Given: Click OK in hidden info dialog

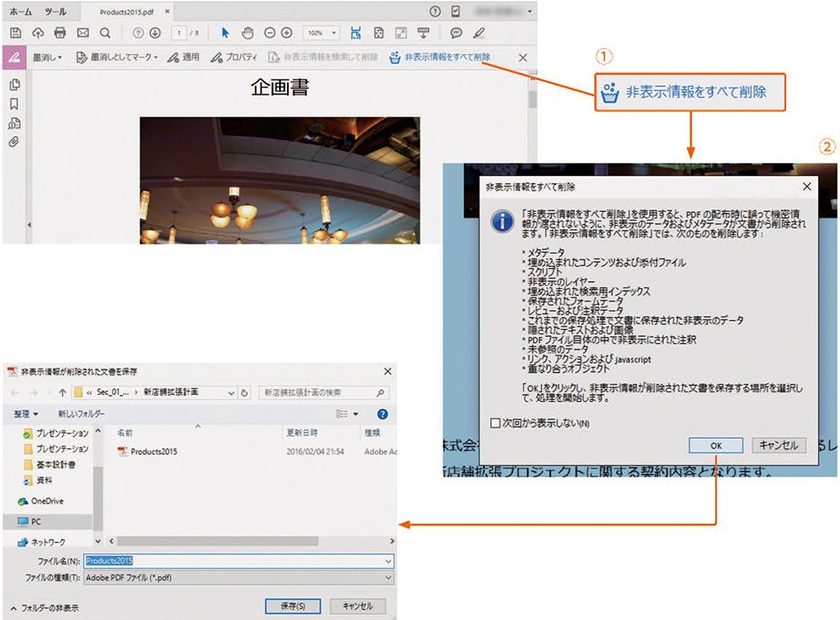Looking at the screenshot, I should point(716,446).
